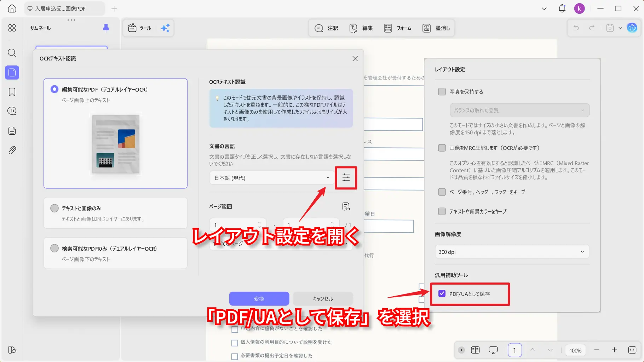Image resolution: width=644 pixels, height=362 pixels.
Task: Go to previous page arrow
Action: (532, 350)
